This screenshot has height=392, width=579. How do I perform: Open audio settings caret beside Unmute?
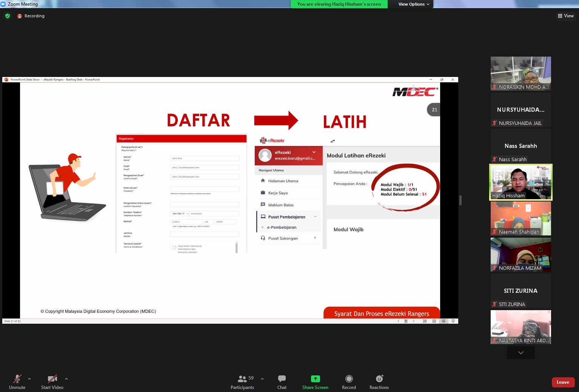tap(29, 379)
